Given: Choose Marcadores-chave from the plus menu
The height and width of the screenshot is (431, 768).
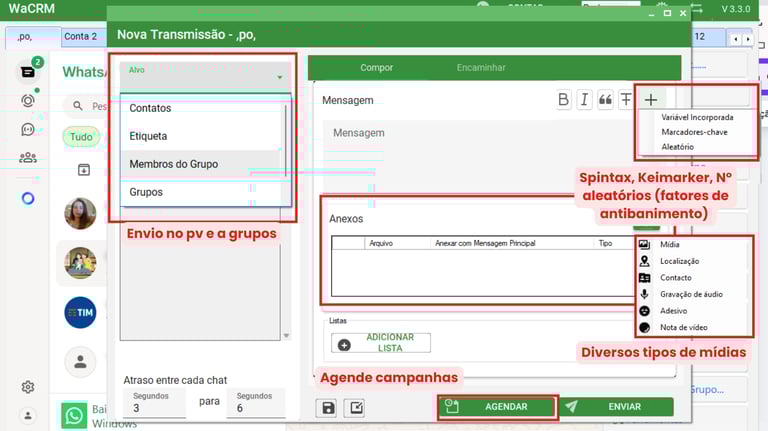Looking at the screenshot, I should [x=694, y=132].
